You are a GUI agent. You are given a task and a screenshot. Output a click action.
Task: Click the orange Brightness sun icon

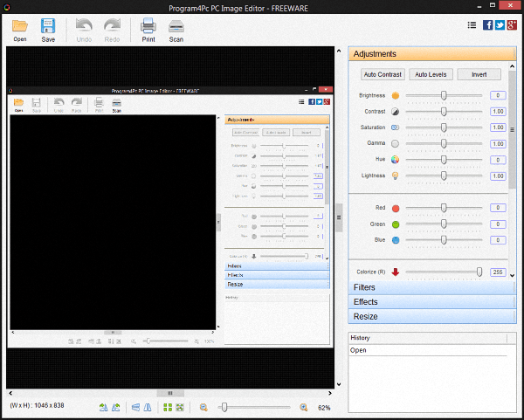pos(396,95)
